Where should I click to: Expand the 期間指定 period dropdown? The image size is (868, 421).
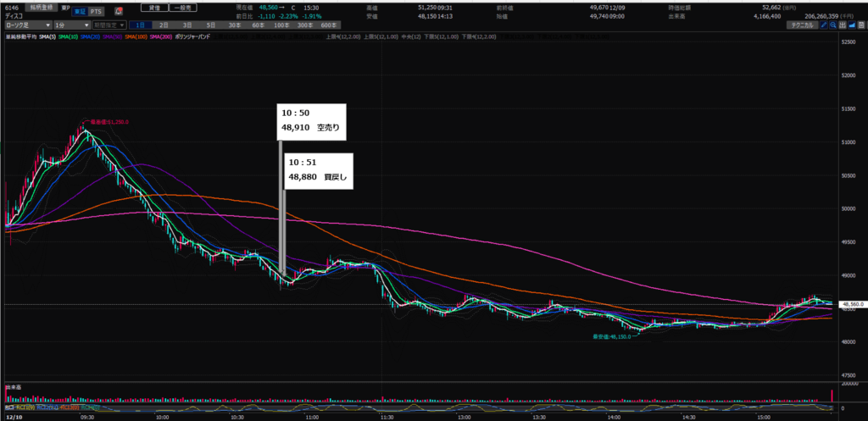coord(109,25)
